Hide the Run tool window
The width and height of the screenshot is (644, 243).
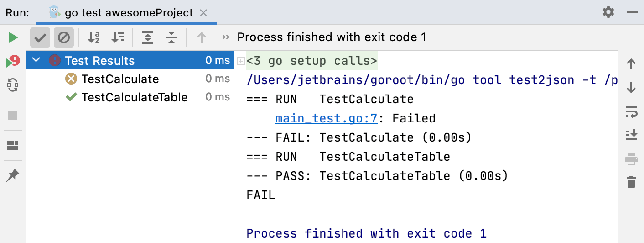tap(632, 12)
